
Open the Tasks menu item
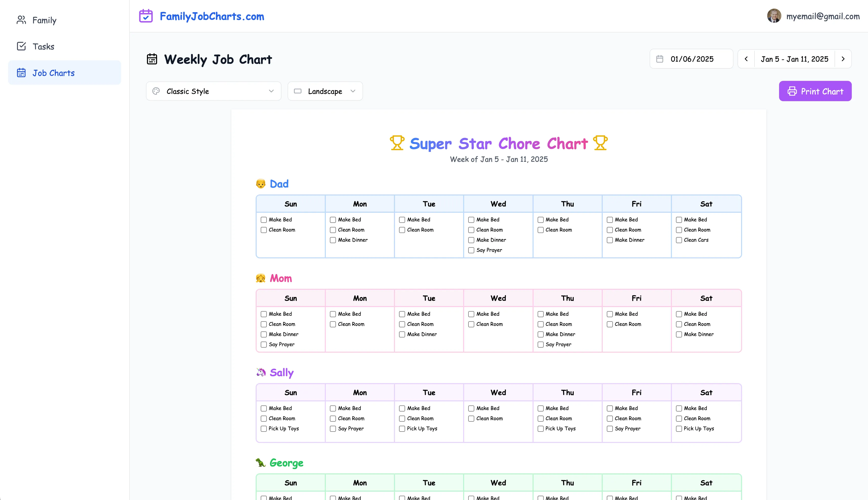[65, 46]
